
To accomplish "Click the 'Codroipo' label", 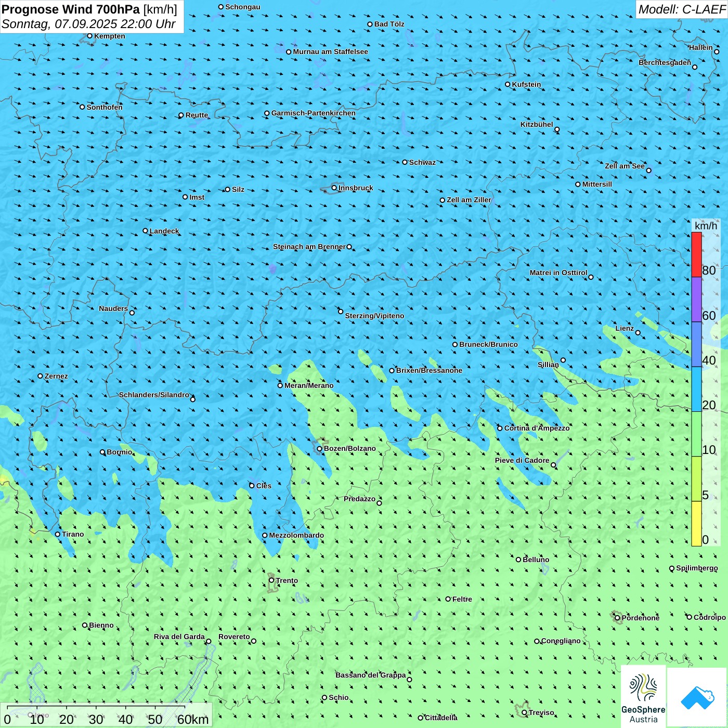I will (710, 617).
